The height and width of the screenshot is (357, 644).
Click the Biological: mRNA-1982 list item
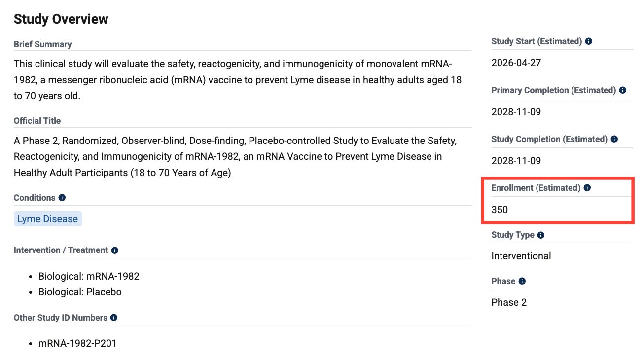point(89,276)
